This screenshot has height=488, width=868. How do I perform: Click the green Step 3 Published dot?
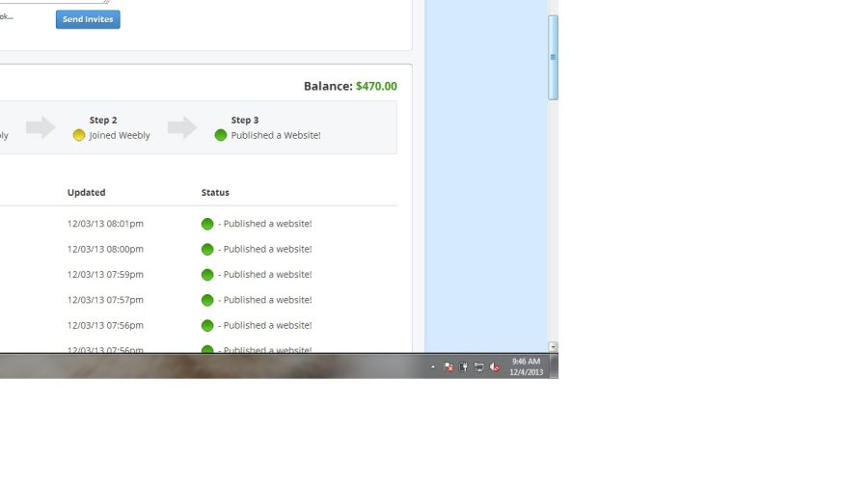220,135
